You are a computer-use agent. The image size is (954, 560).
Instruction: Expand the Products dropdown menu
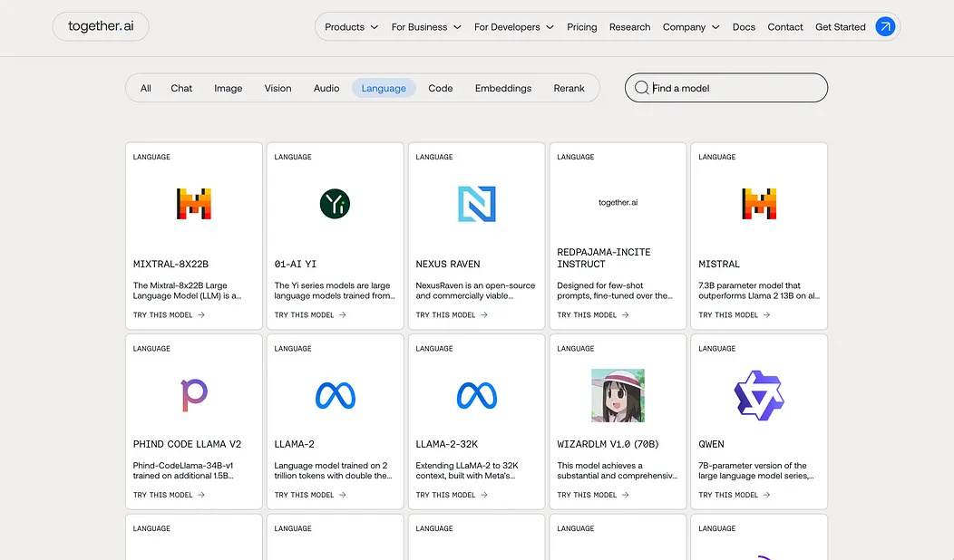(351, 27)
